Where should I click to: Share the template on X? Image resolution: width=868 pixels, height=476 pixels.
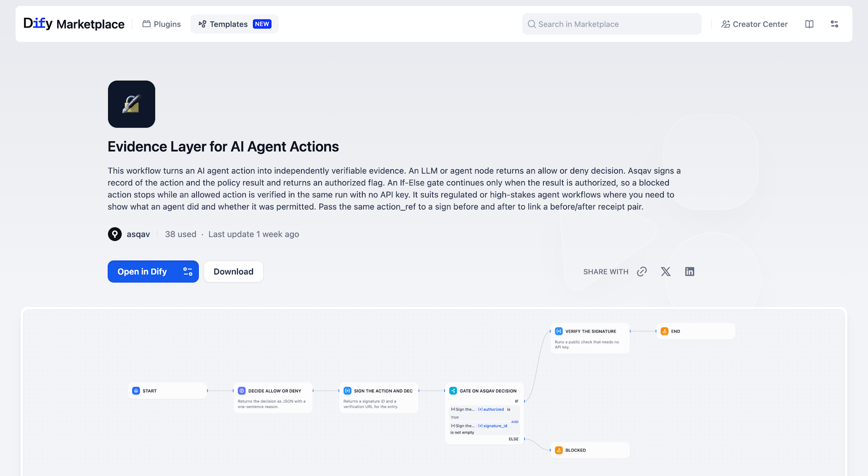click(x=666, y=272)
